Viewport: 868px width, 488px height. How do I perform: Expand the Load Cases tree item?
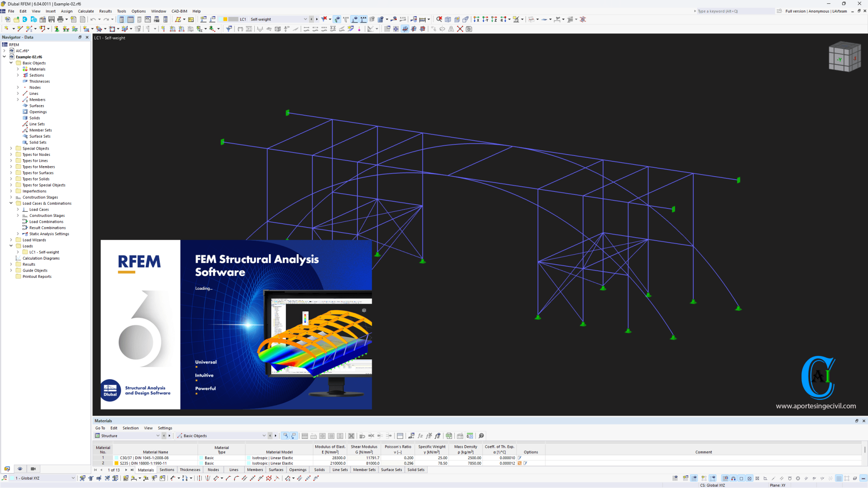[18, 209]
